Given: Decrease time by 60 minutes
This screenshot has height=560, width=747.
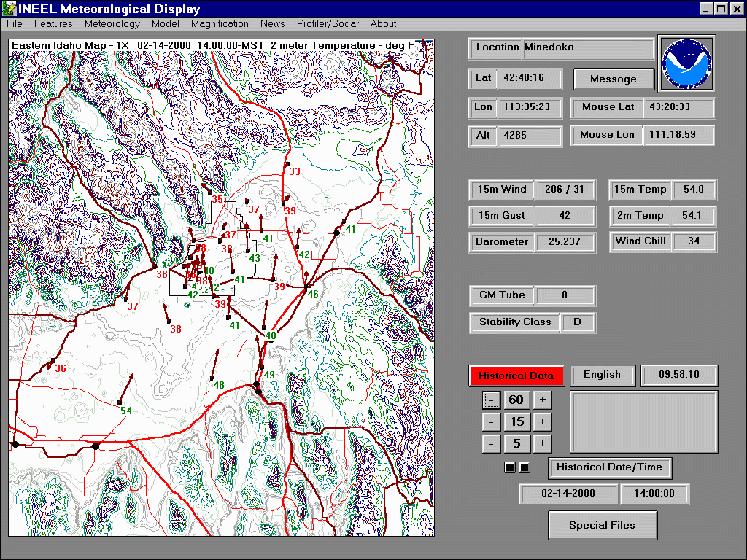Looking at the screenshot, I should tap(491, 400).
